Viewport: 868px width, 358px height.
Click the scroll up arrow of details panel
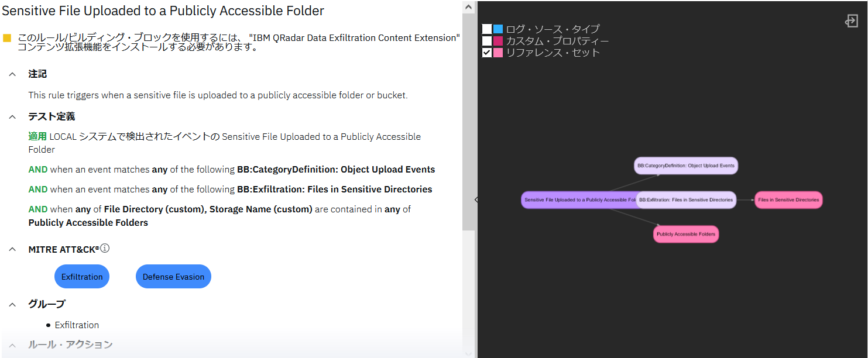point(468,7)
